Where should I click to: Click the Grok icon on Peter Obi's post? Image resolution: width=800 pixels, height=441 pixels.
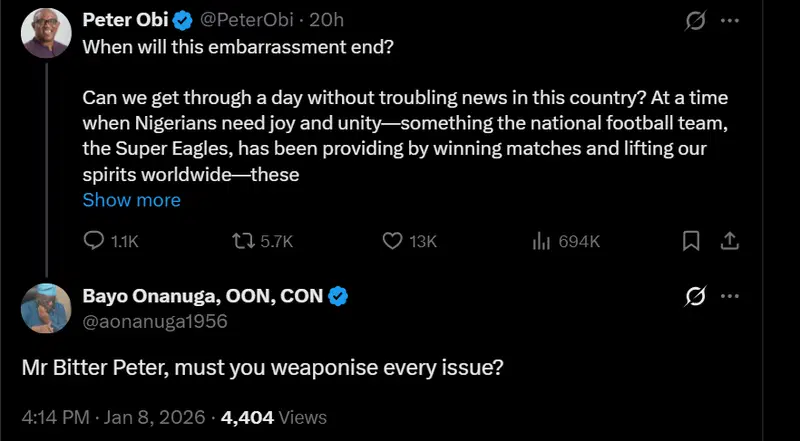[x=690, y=20]
